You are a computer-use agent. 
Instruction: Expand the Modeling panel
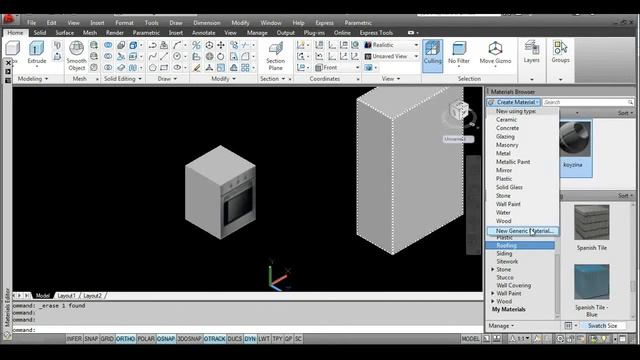33,79
